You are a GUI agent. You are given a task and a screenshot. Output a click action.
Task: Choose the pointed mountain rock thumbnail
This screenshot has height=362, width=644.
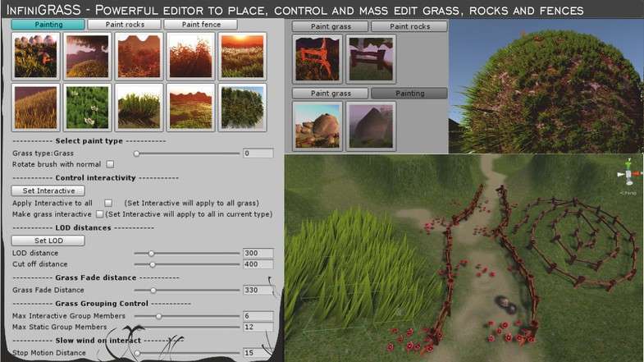tap(371, 126)
